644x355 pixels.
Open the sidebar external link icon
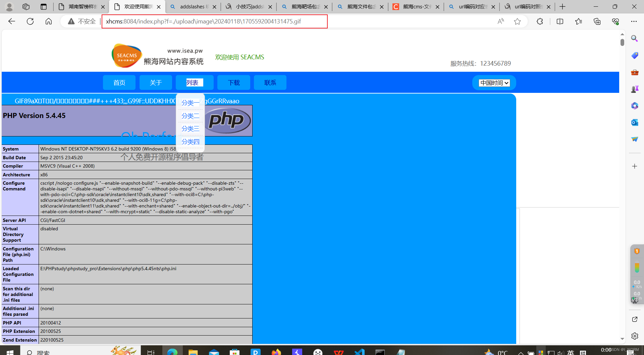click(634, 319)
